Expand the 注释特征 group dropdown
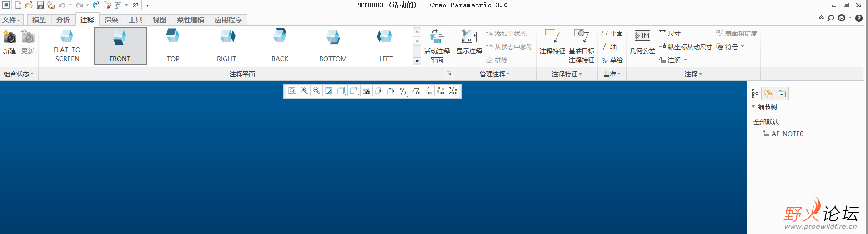 click(x=567, y=74)
